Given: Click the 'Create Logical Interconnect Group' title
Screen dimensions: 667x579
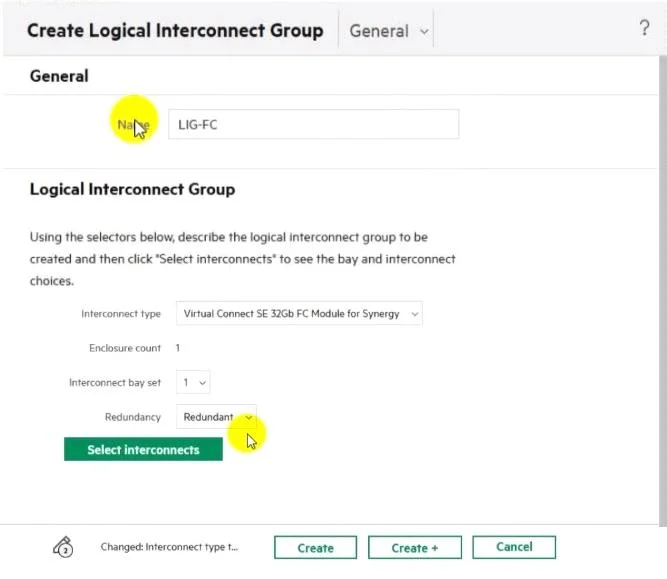Looking at the screenshot, I should point(175,31).
